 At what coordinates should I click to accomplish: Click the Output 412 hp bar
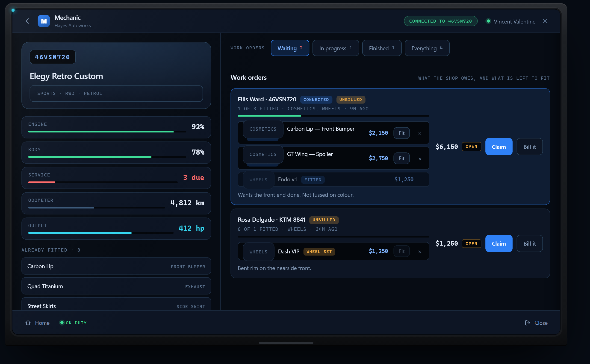click(x=101, y=233)
